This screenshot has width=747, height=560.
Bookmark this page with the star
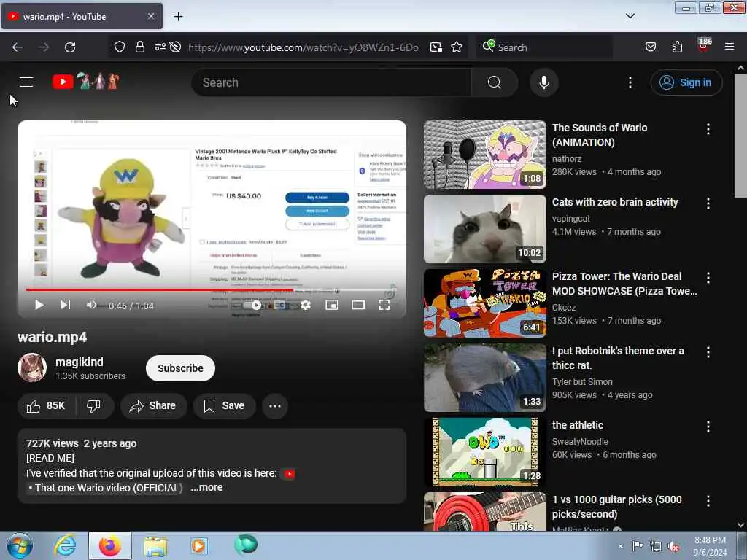(457, 47)
